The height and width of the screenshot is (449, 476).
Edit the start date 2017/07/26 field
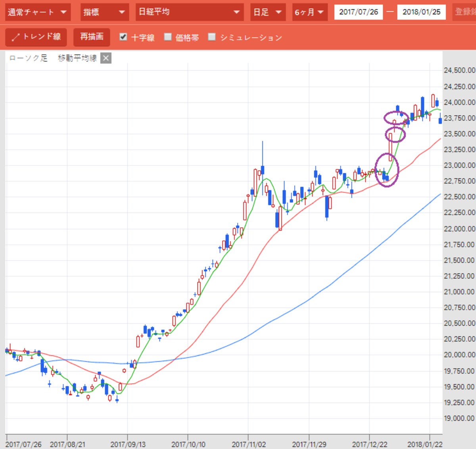coord(359,12)
